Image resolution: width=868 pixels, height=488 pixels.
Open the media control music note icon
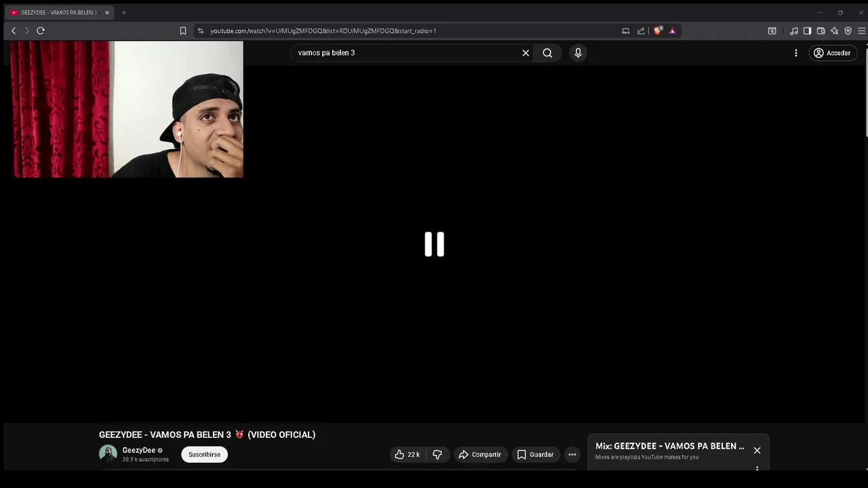(x=793, y=30)
